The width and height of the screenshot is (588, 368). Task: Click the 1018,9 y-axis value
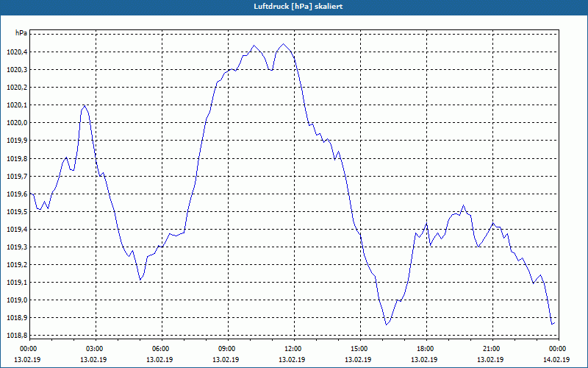pyautogui.click(x=17, y=318)
